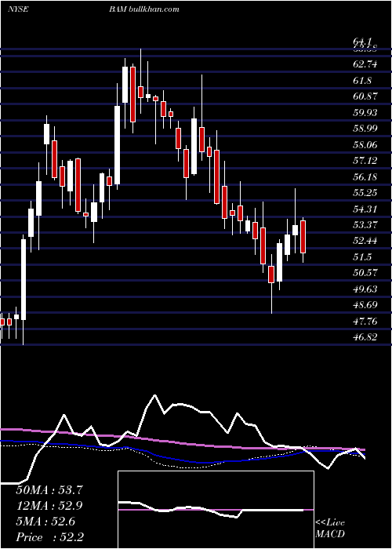Select the 57.12 price axis label
The image size is (392, 549).
click(365, 161)
